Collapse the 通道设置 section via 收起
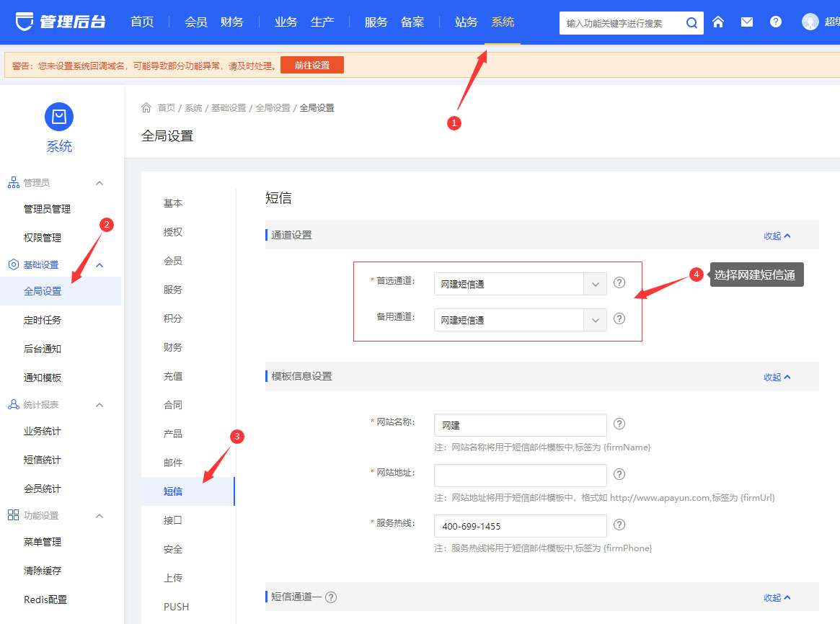 click(777, 236)
